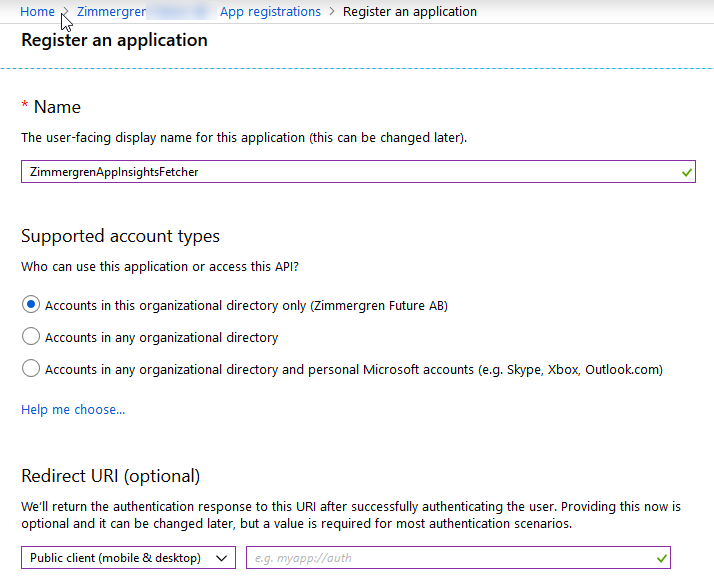Click the 'Supported account types' section heading
This screenshot has height=579, width=714.
120,236
